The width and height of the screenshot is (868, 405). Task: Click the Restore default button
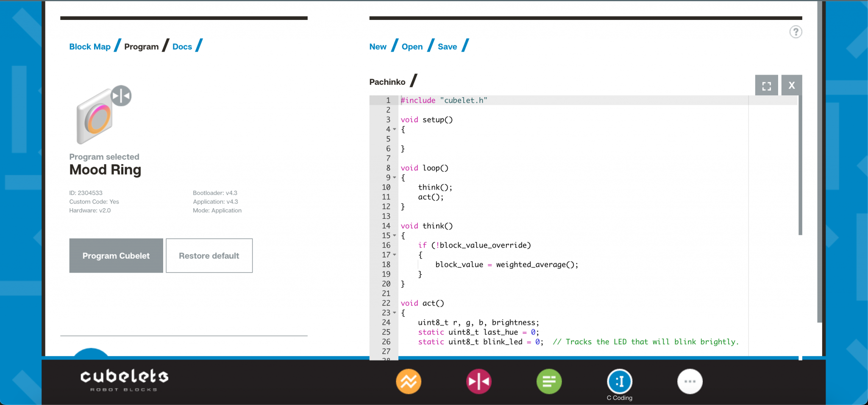coord(209,256)
